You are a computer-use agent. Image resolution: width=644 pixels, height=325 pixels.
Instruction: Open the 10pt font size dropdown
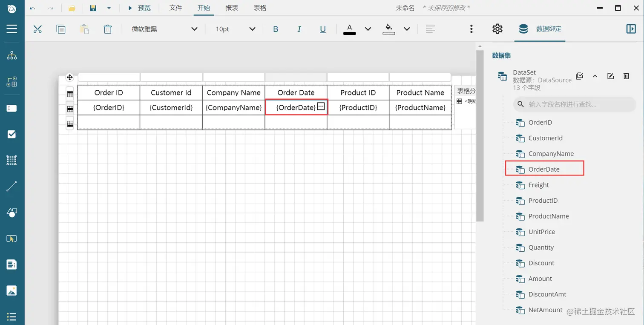236,29
